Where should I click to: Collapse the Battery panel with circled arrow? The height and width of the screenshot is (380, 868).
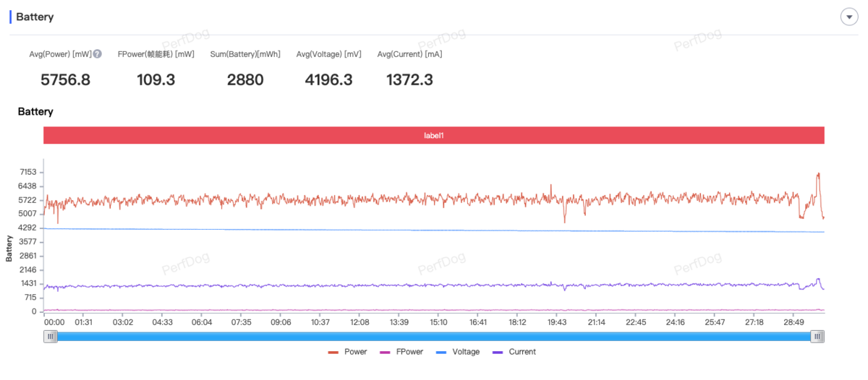point(848,17)
